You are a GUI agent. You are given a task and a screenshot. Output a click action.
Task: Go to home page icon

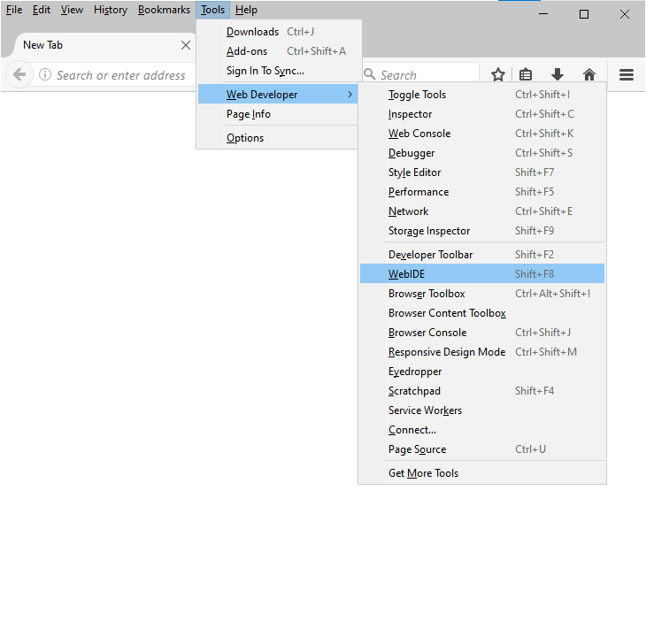coord(589,74)
